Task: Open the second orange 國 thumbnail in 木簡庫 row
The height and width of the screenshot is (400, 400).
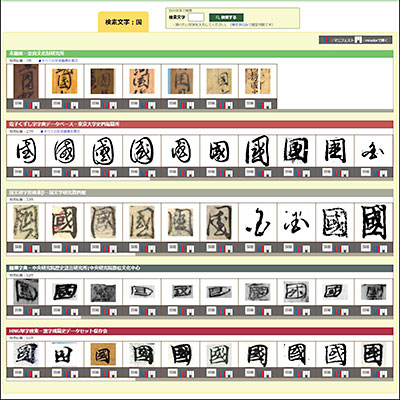Action: pos(65,81)
